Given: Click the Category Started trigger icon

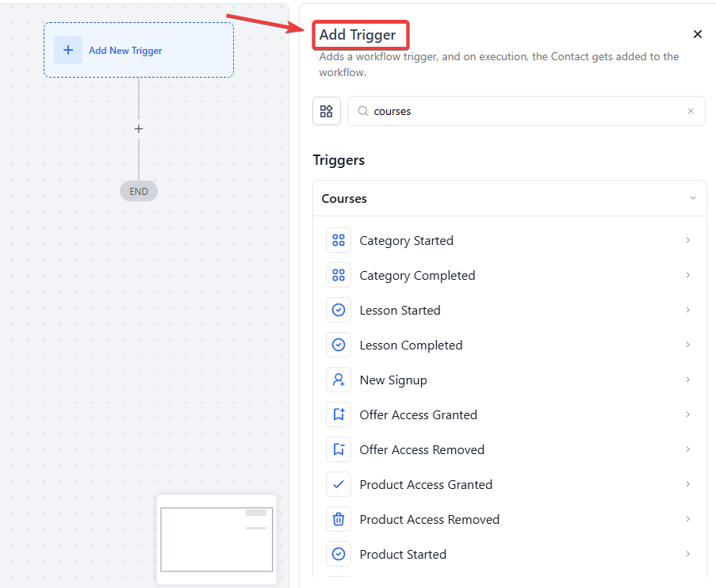Looking at the screenshot, I should point(339,240).
